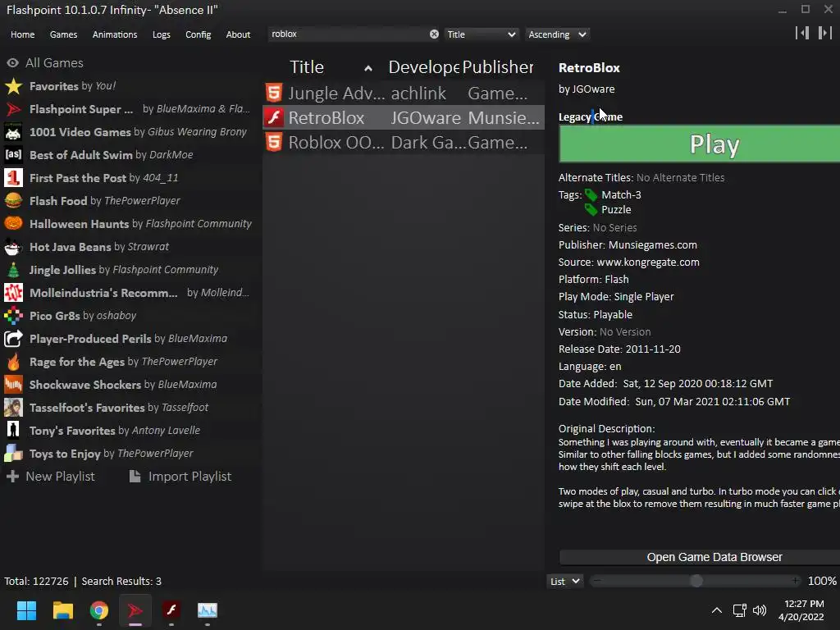Click the Flashpoint taskbar icon
840x630 pixels.
pyautogui.click(x=135, y=610)
